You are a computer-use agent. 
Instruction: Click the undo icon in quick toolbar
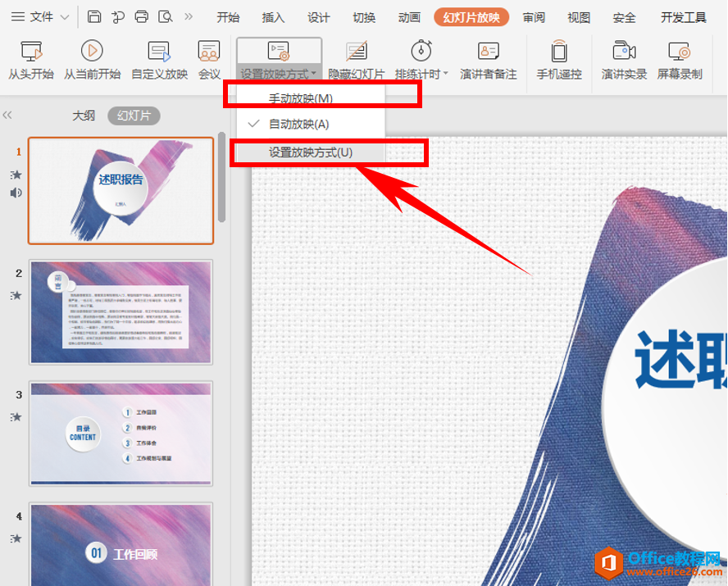[118, 17]
